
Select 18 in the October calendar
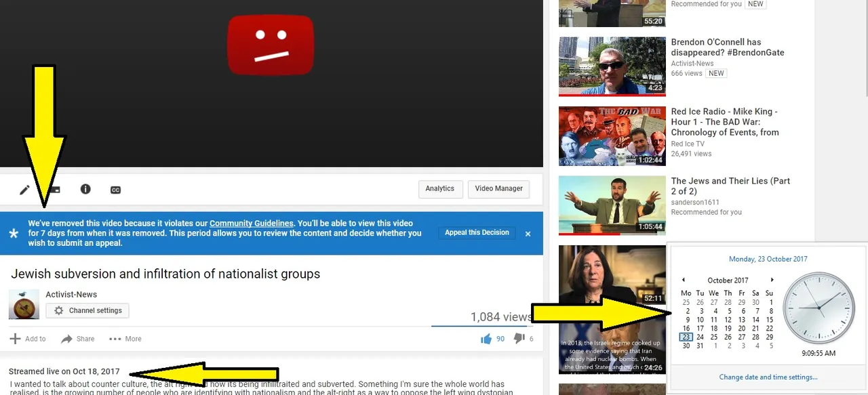pos(714,329)
